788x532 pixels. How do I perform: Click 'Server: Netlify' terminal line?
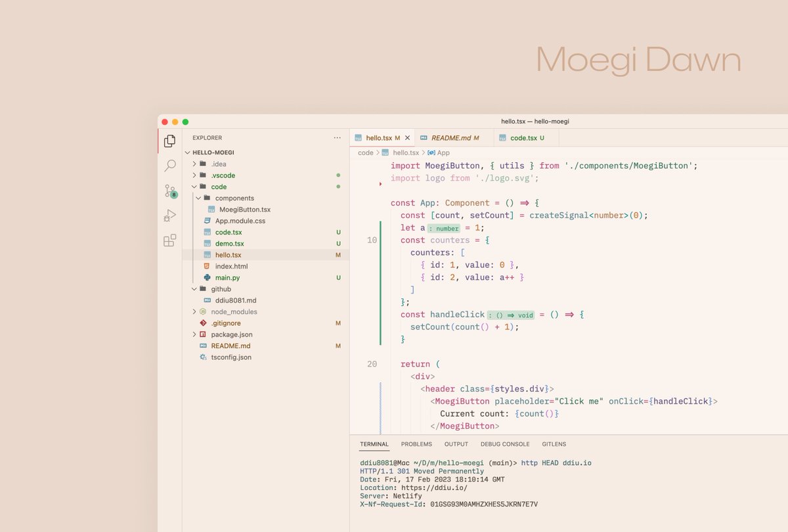pos(391,496)
